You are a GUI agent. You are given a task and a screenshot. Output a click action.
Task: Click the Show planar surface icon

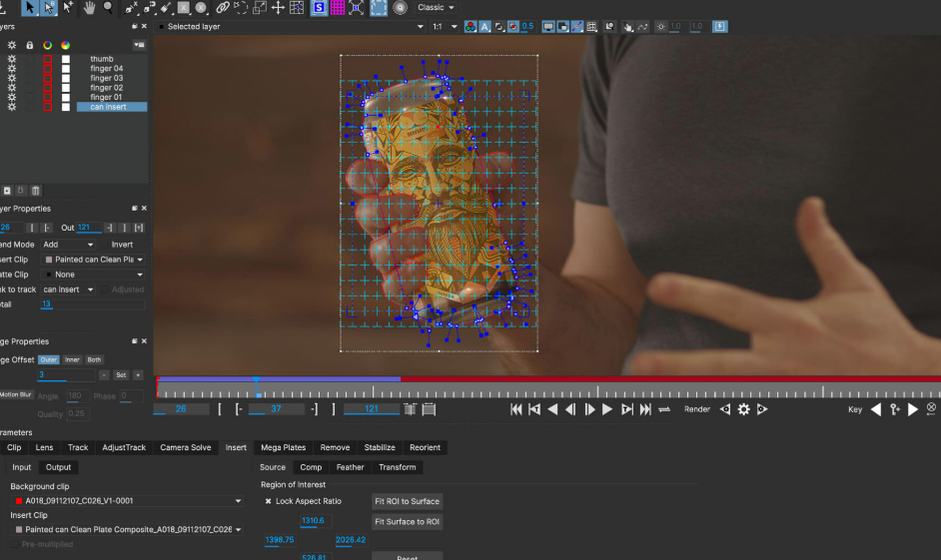319,8
